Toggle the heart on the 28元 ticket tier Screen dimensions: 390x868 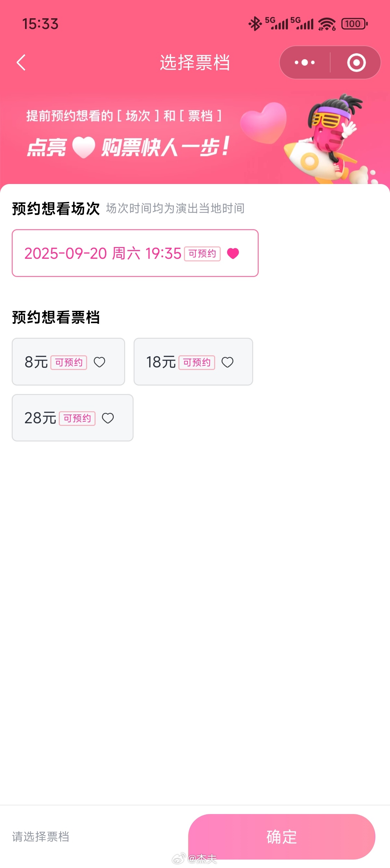pos(108,418)
